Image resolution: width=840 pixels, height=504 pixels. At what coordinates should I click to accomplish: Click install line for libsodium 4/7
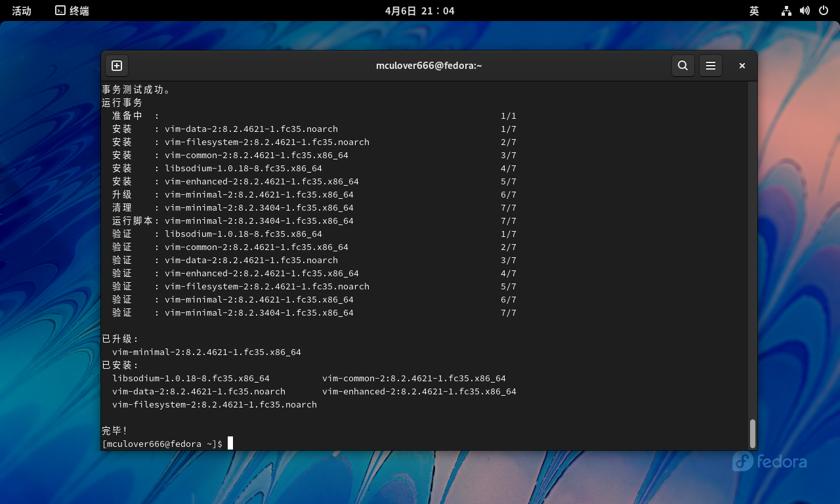(x=314, y=168)
